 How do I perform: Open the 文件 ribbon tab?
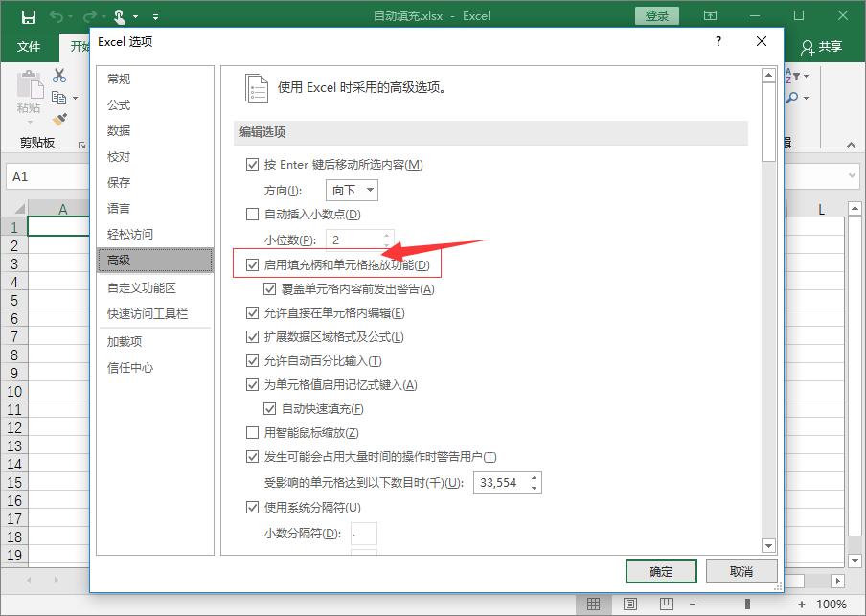pos(29,46)
